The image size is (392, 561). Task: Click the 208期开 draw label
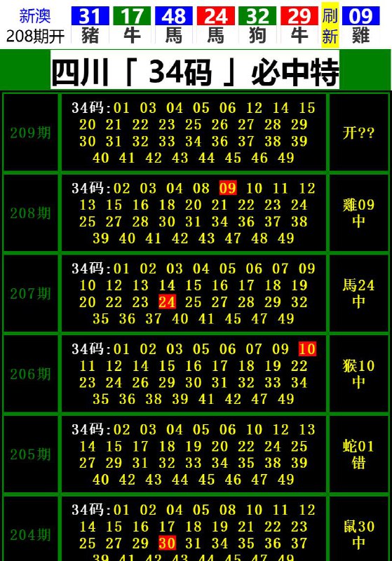click(x=35, y=36)
